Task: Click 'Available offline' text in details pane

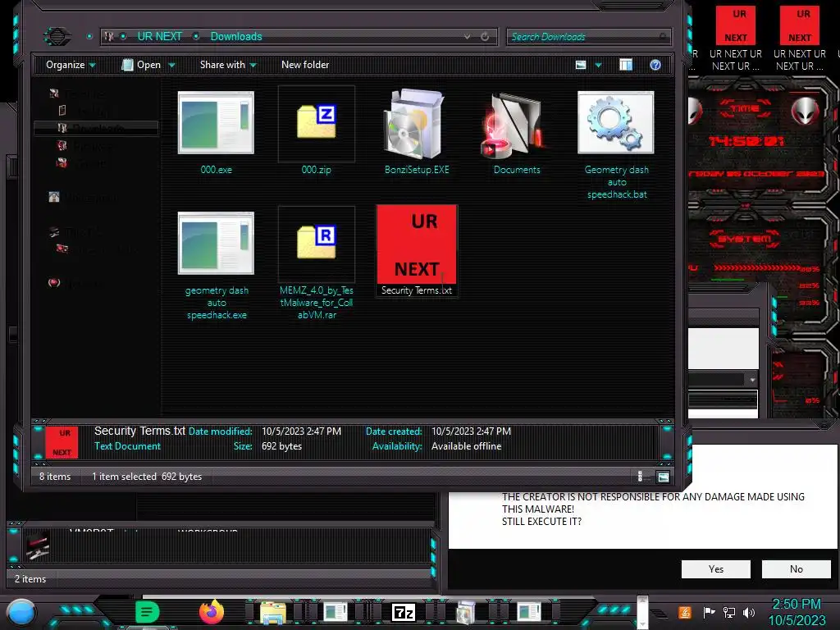Action: [466, 446]
